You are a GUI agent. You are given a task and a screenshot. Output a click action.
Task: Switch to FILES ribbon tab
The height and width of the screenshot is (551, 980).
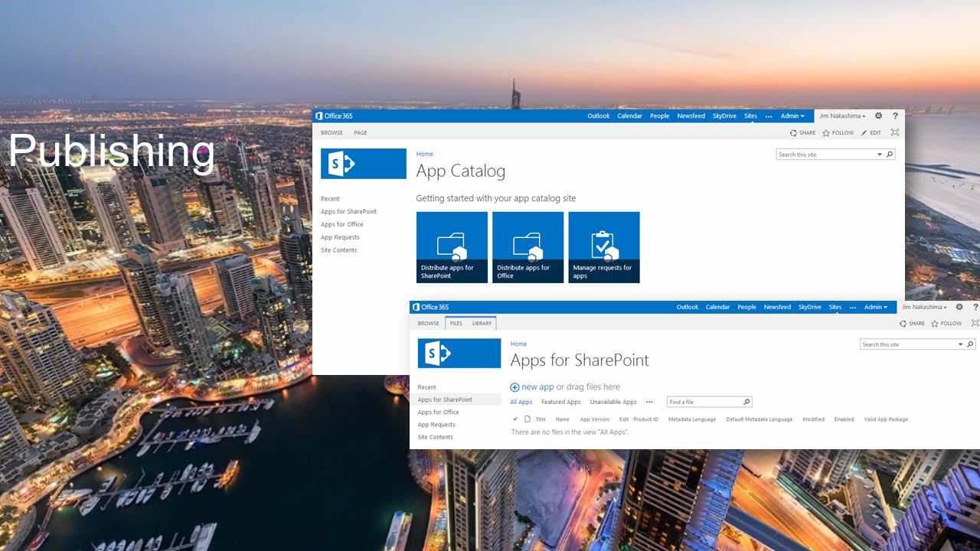(x=456, y=324)
